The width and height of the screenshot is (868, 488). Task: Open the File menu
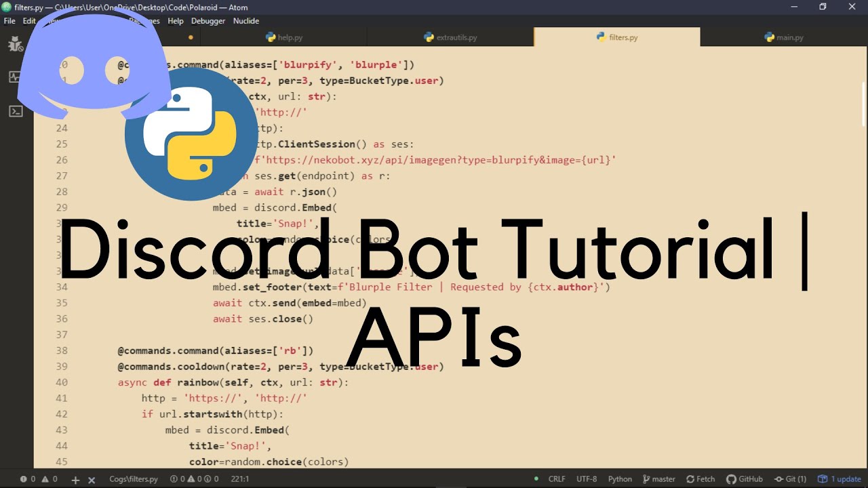[9, 21]
